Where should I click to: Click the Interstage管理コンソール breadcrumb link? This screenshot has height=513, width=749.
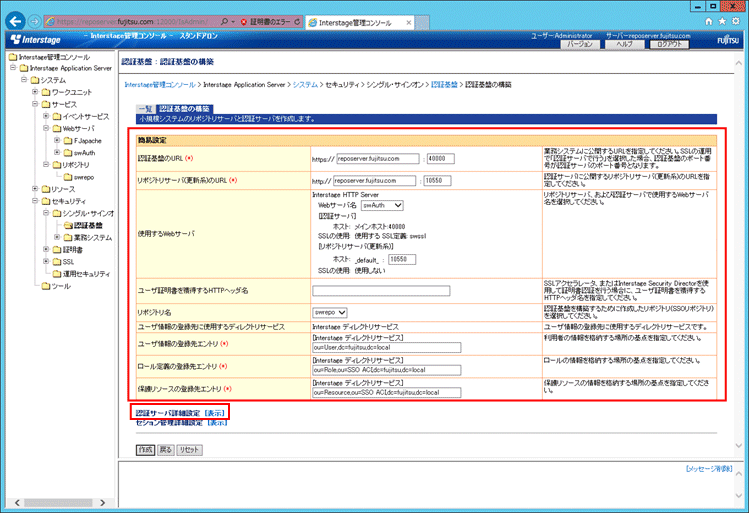coord(160,85)
